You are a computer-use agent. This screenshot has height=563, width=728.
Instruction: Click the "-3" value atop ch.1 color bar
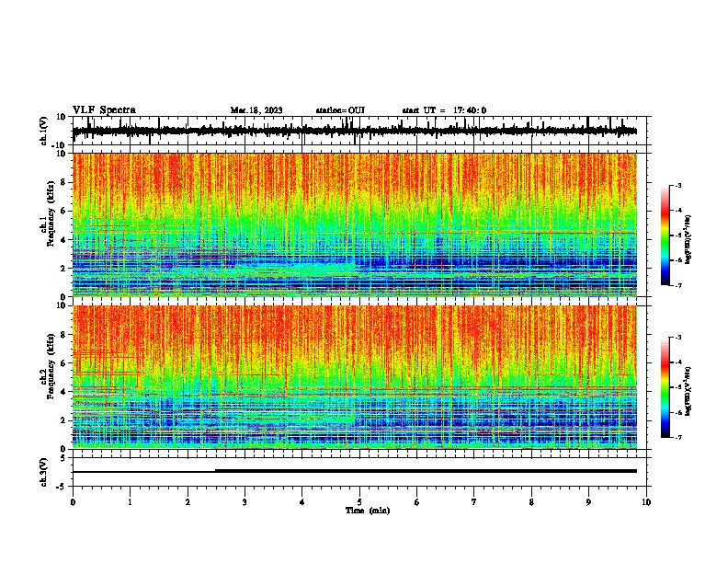coord(678,185)
